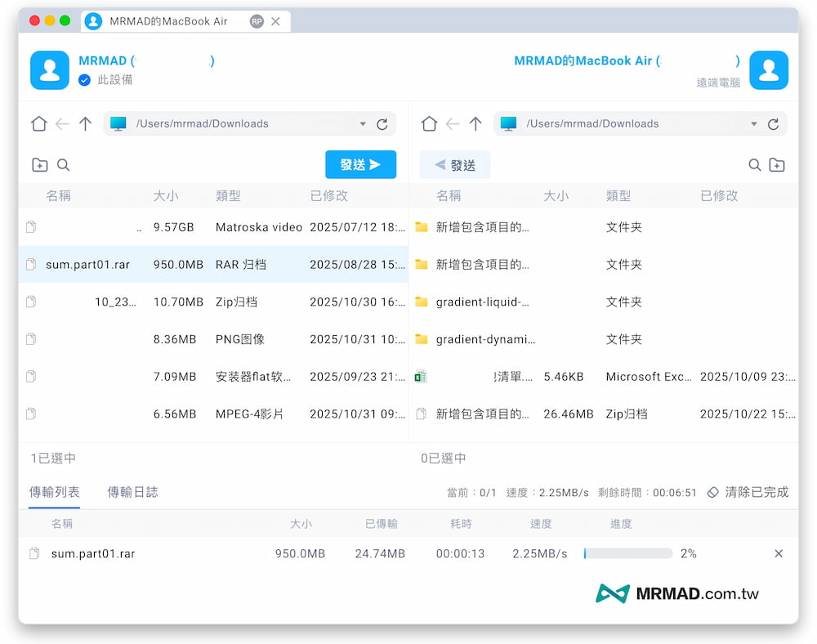Select the sum.part01.rar file row
The image size is (817, 644).
click(163, 264)
